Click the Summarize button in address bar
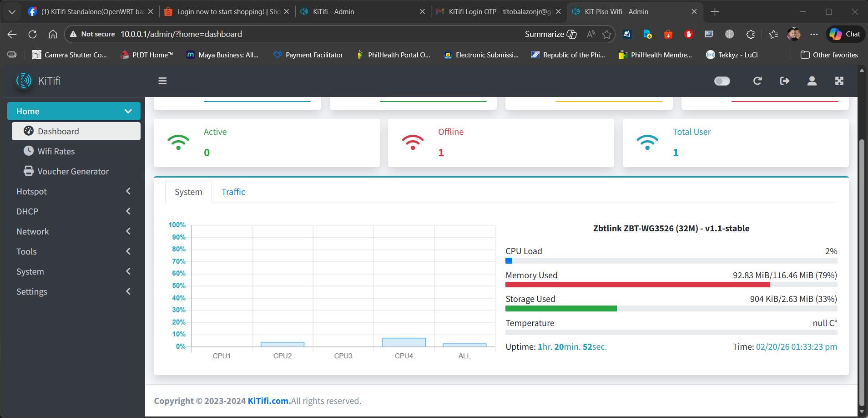This screenshot has width=868, height=418. tap(550, 34)
